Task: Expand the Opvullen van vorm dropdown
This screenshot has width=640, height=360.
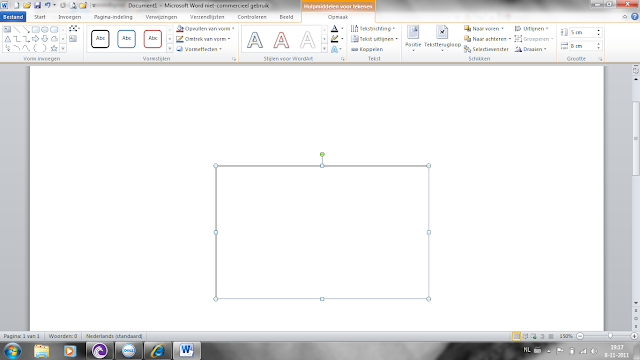Action: 206,29
